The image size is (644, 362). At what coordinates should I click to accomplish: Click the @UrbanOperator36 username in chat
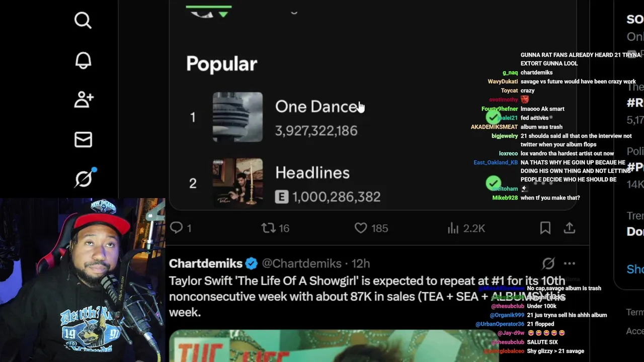500,324
